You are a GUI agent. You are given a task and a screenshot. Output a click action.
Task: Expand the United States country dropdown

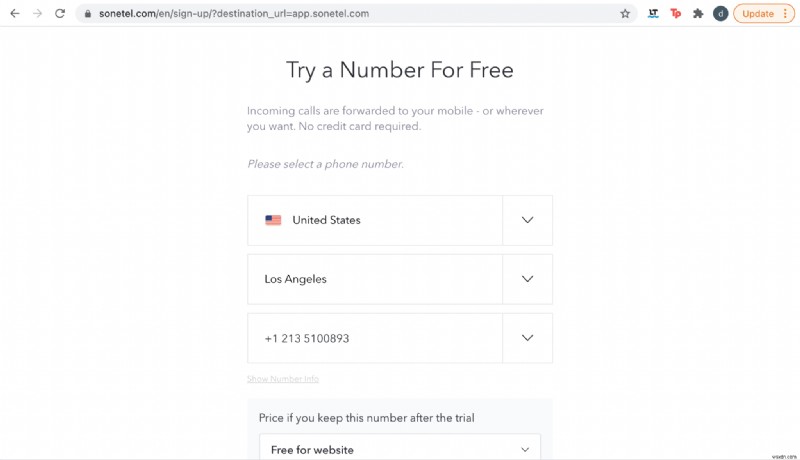click(x=527, y=220)
